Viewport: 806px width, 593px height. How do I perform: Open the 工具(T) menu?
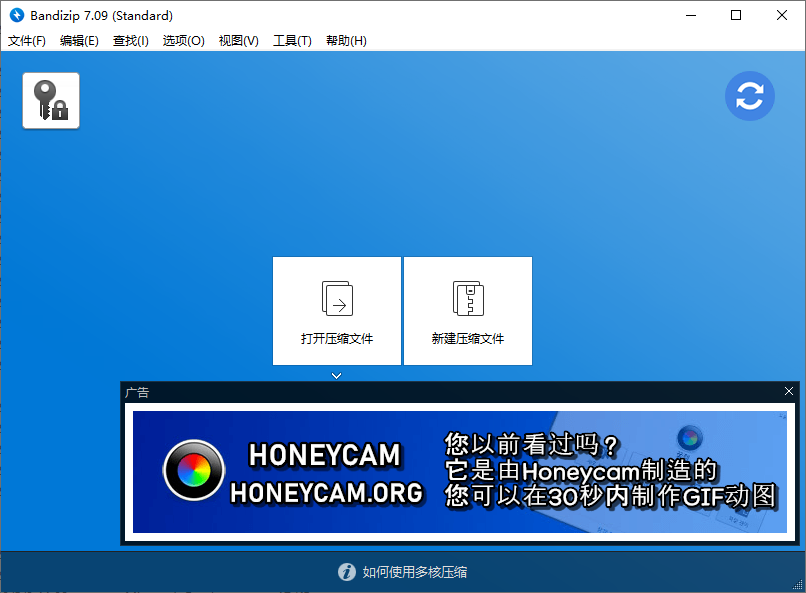click(x=292, y=40)
